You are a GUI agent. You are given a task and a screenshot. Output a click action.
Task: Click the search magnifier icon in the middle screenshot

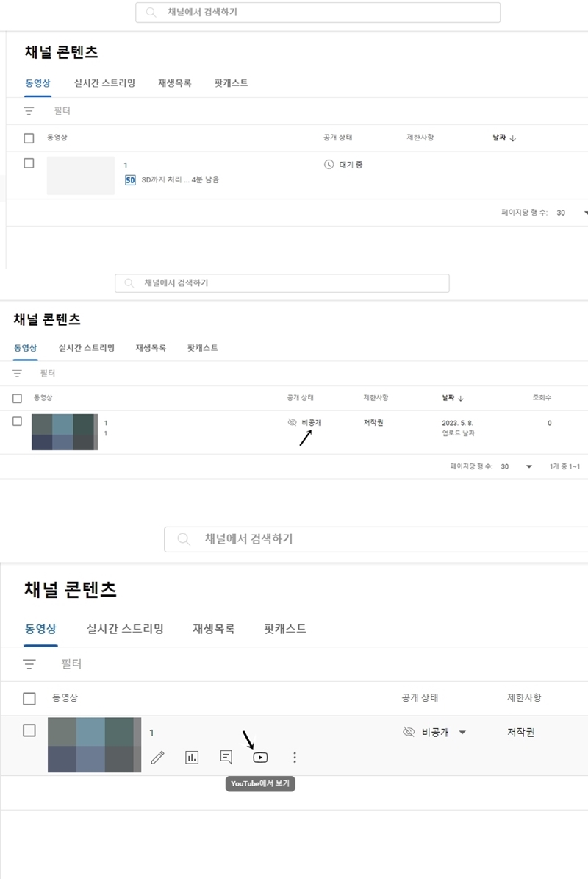coord(129,283)
